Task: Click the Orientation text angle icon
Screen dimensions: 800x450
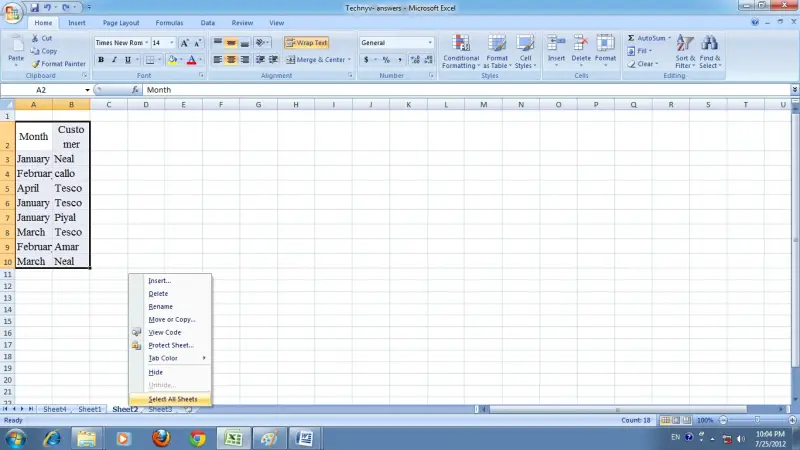Action: [260, 43]
